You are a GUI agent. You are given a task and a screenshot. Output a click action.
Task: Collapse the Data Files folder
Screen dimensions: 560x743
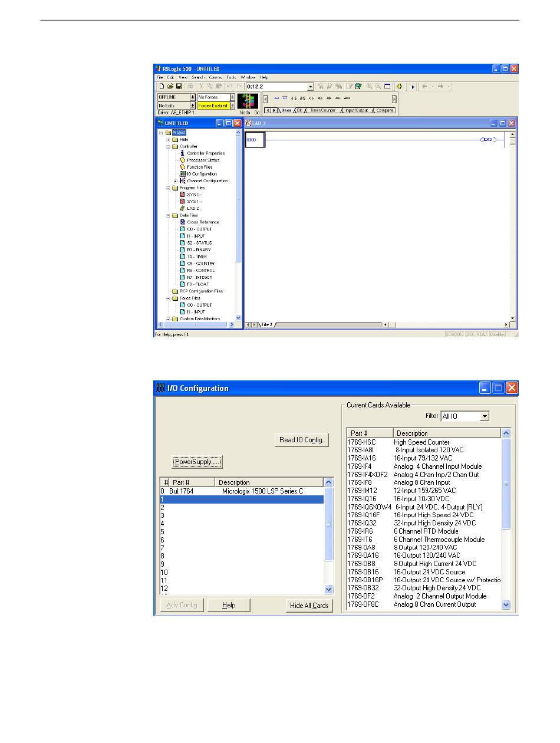pos(168,215)
